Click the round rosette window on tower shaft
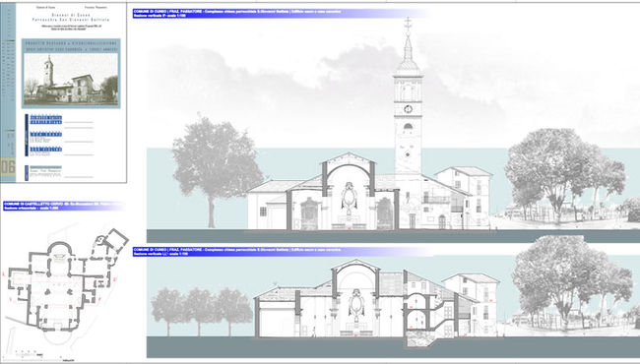Image resolution: width=640 pixels, height=364 pixels. tap(408, 154)
